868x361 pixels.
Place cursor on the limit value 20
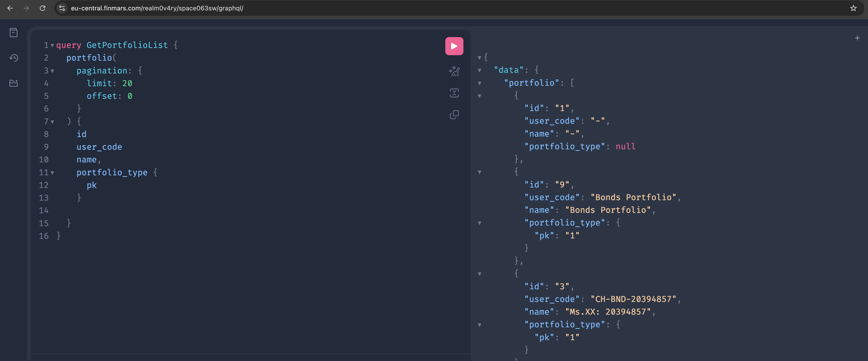[127, 83]
